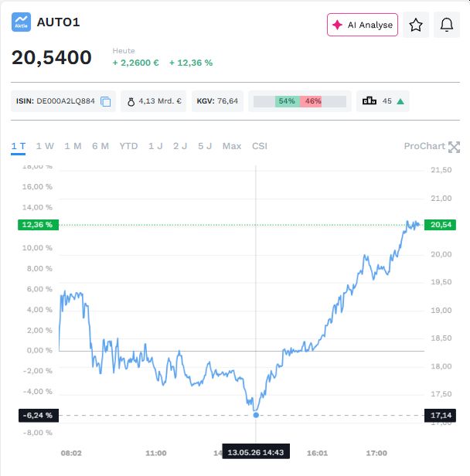Image resolution: width=470 pixels, height=476 pixels.
Task: Select the 1 T timeframe tab
Action: click(x=19, y=146)
